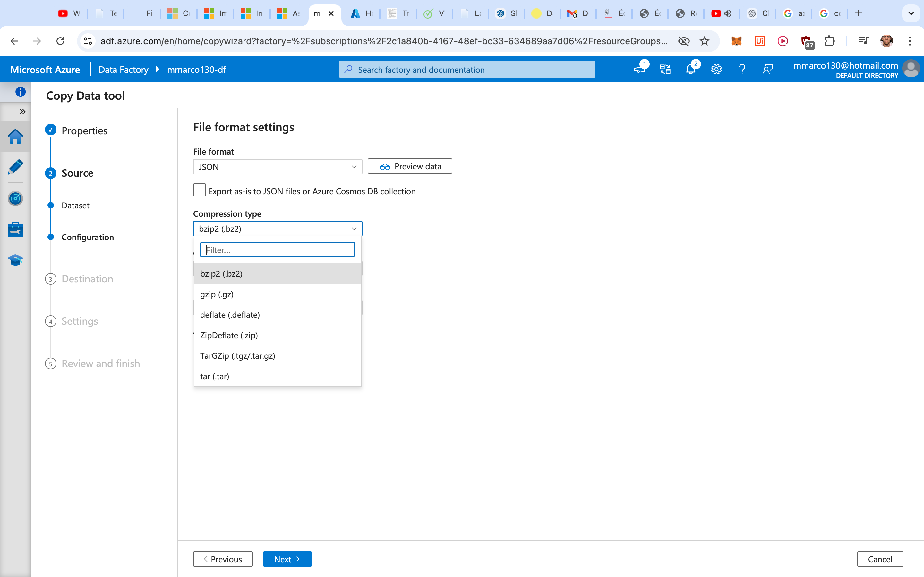Open the Monitor gauge icon in sidebar
924x577 pixels.
[x=15, y=198]
